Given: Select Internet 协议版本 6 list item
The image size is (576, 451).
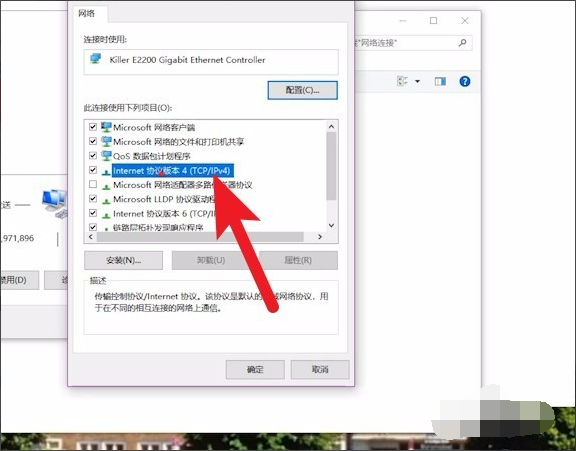Looking at the screenshot, I should tap(164, 213).
